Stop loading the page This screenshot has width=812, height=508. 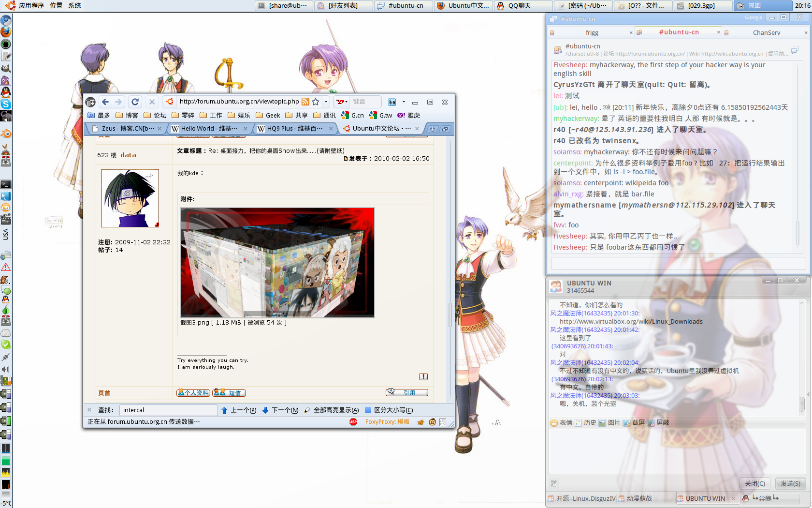click(x=152, y=102)
